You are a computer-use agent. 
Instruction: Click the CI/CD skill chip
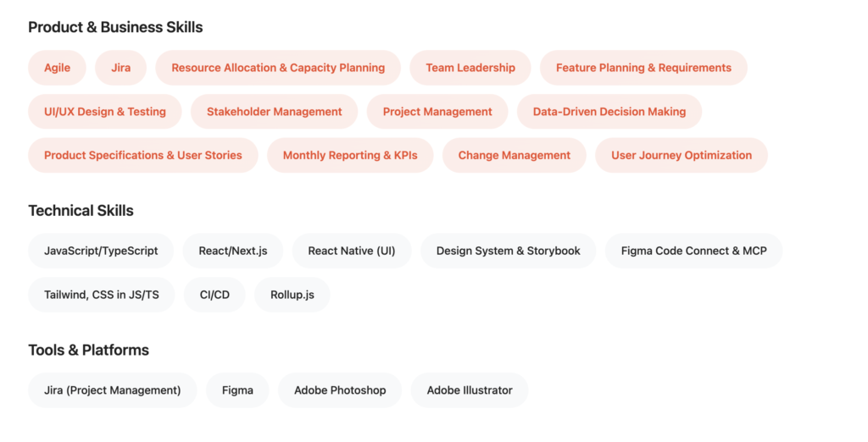pos(214,295)
